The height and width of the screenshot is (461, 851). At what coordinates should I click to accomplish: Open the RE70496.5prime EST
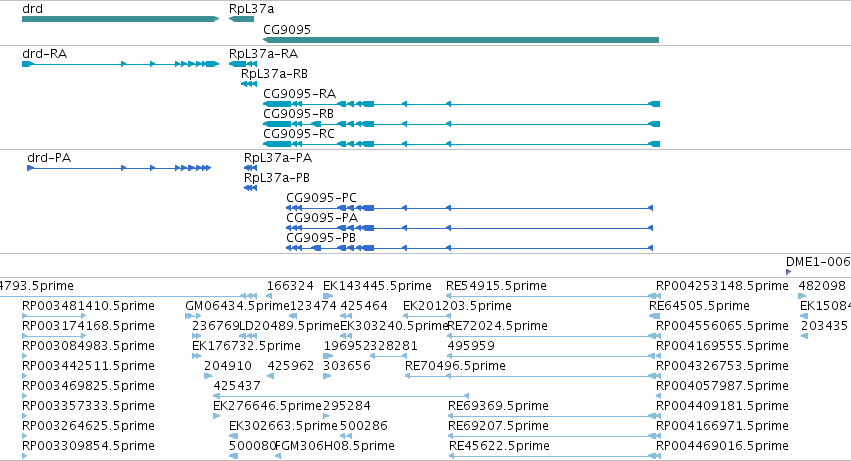(x=455, y=366)
